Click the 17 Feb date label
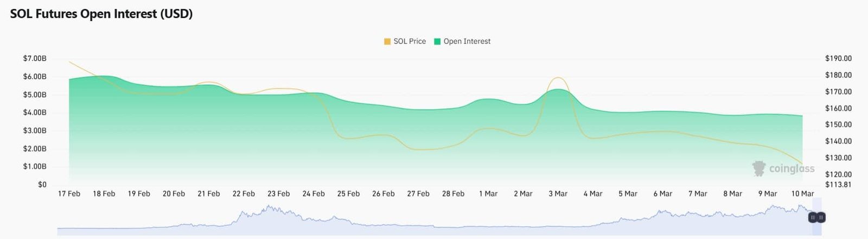This screenshot has width=868, height=239. pyautogui.click(x=69, y=194)
